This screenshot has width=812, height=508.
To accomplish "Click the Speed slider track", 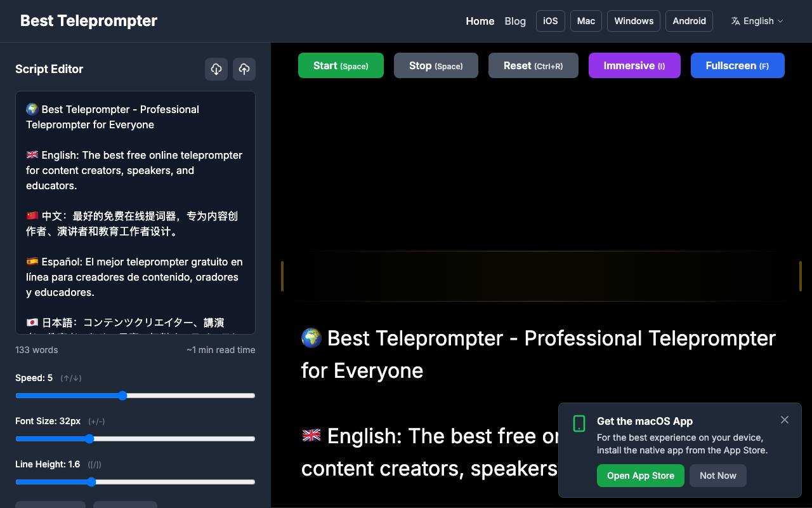I will click(135, 396).
